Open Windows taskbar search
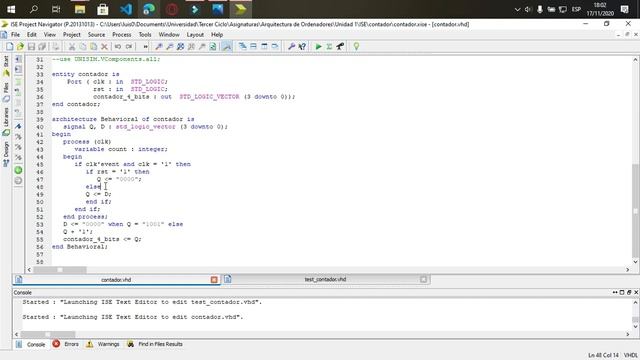 [34, 9]
